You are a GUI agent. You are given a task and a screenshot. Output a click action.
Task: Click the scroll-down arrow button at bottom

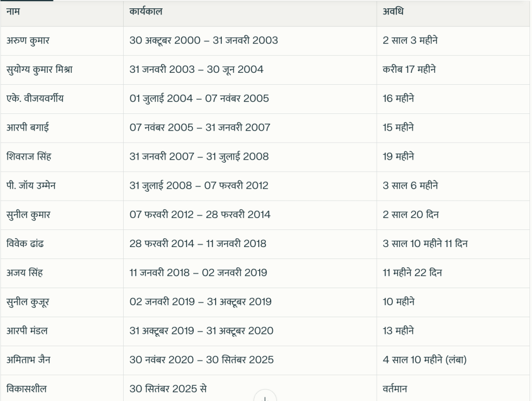point(265,397)
